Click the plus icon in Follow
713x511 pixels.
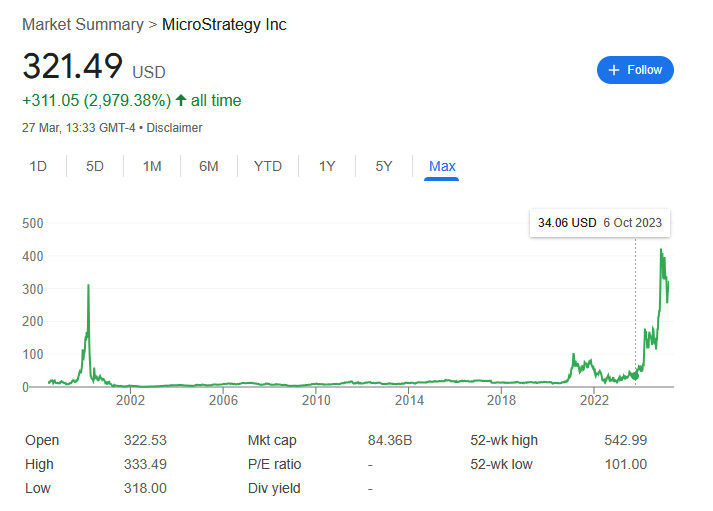(614, 70)
